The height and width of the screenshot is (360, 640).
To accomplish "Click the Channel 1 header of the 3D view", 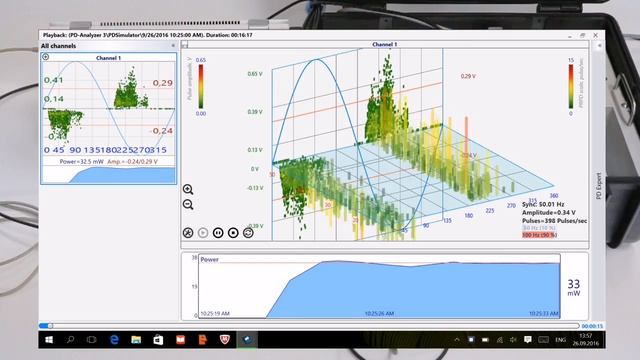I will 384,44.
